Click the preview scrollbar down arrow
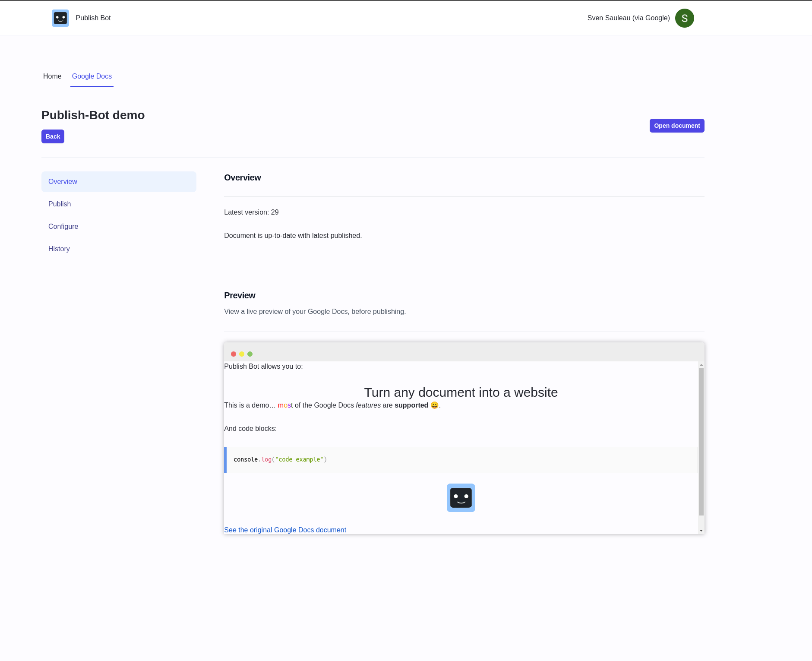Image resolution: width=812 pixels, height=661 pixels. [701, 531]
